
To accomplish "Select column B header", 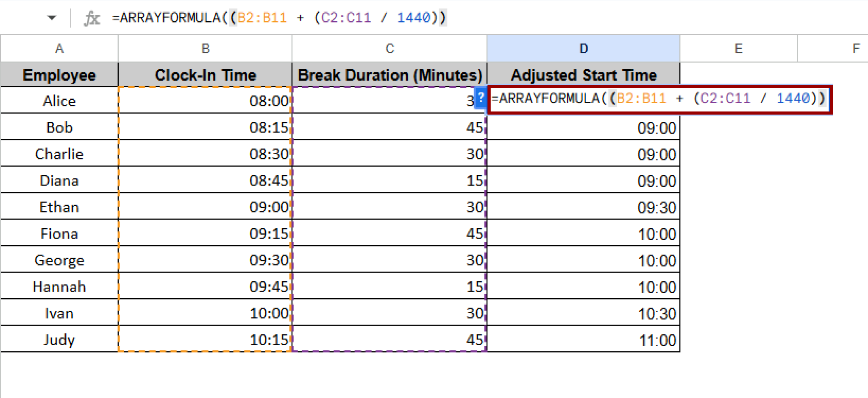I will coord(205,49).
